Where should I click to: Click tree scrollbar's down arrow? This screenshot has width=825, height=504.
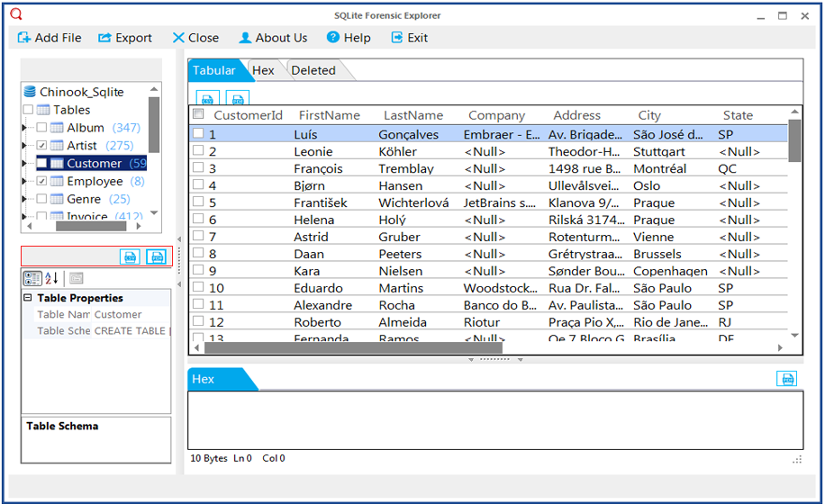154,212
